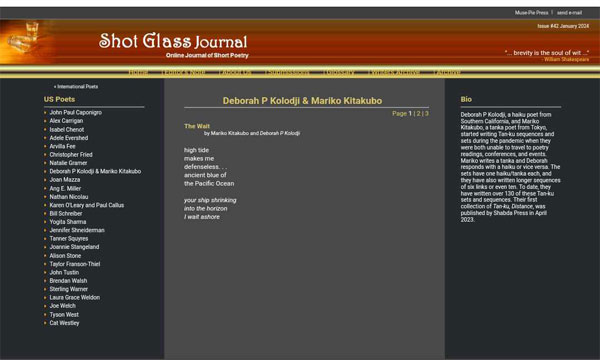Open poet Laura Grace Weldon

pyautogui.click(x=75, y=298)
